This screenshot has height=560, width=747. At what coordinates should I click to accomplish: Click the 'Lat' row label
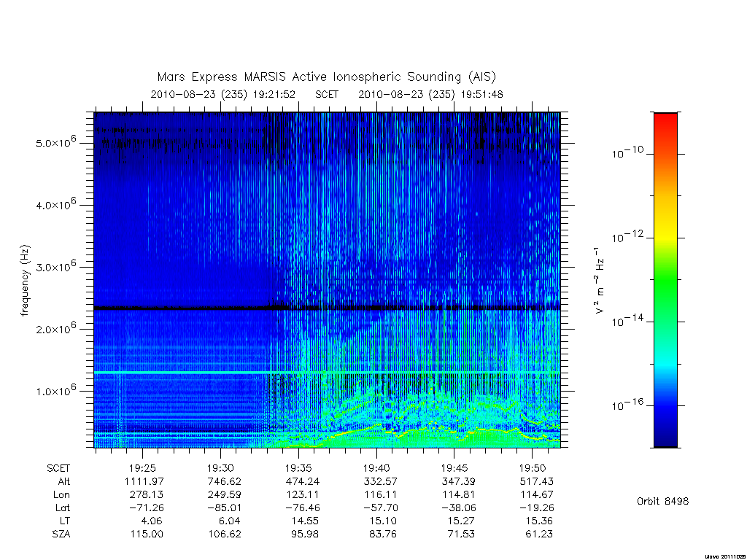point(63,508)
